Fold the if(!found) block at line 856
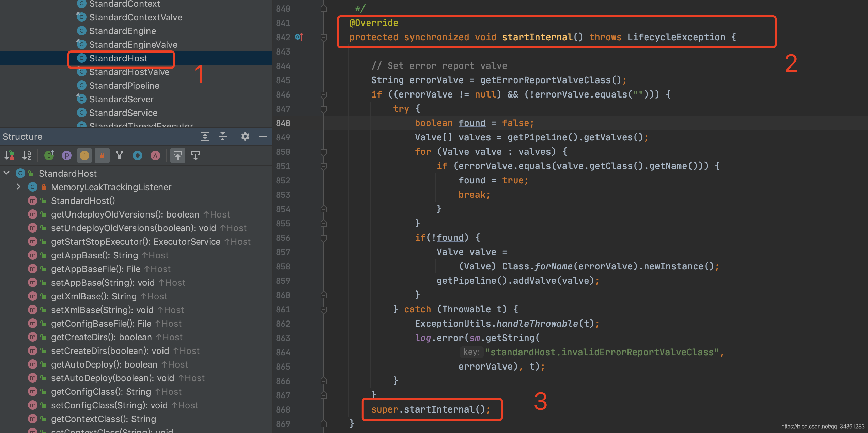This screenshot has width=868, height=433. point(324,238)
